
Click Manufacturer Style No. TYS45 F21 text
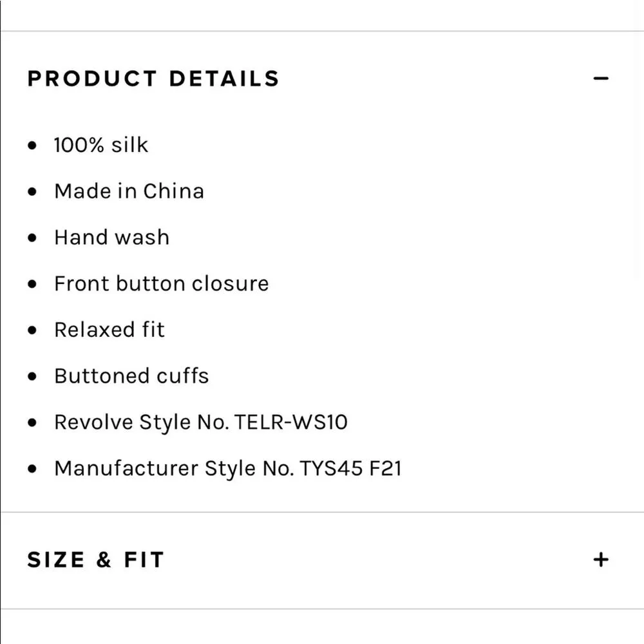pos(229,469)
